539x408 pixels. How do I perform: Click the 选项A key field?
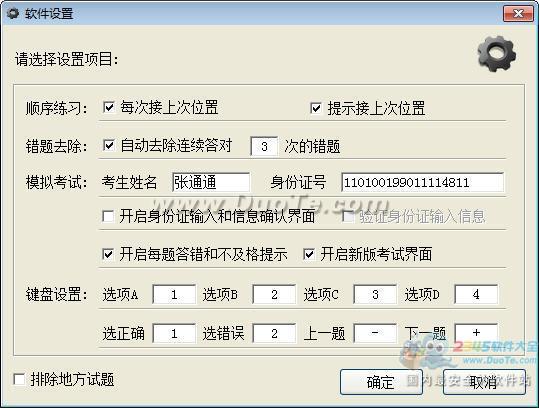click(174, 294)
